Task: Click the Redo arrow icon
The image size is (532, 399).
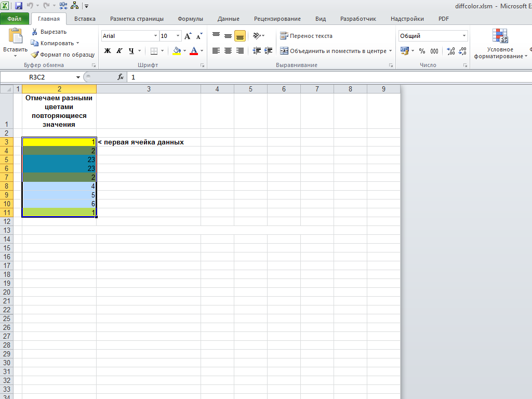Action: pos(46,6)
